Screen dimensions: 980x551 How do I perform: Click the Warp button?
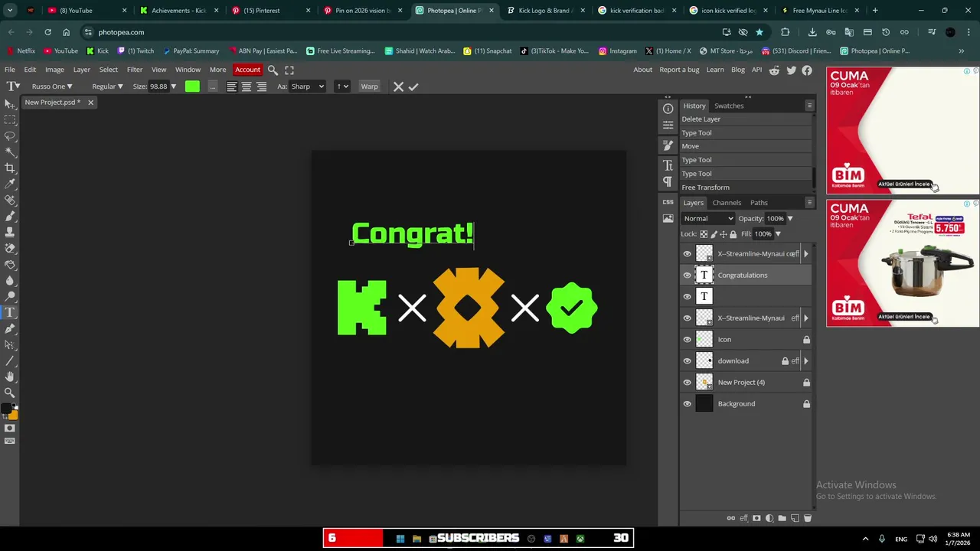pyautogui.click(x=369, y=86)
